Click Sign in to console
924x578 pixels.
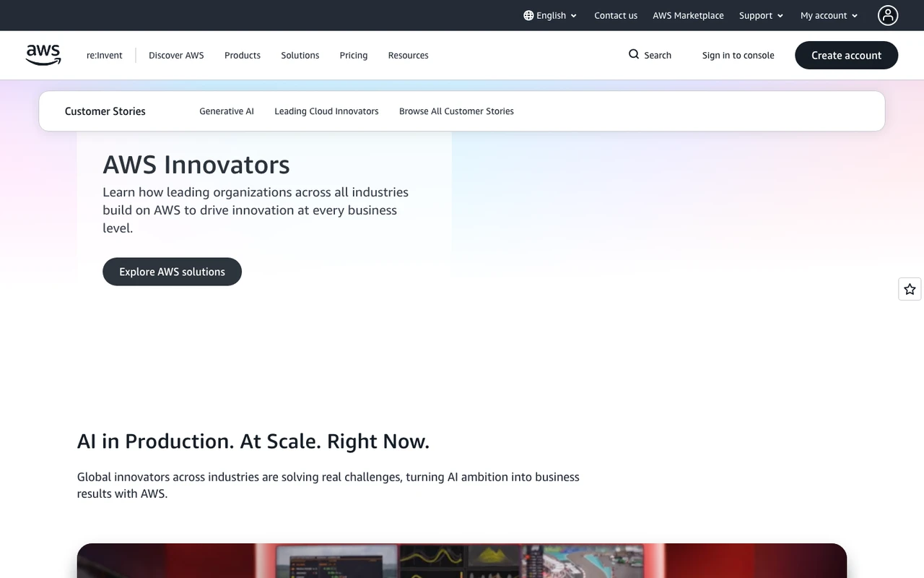point(738,55)
